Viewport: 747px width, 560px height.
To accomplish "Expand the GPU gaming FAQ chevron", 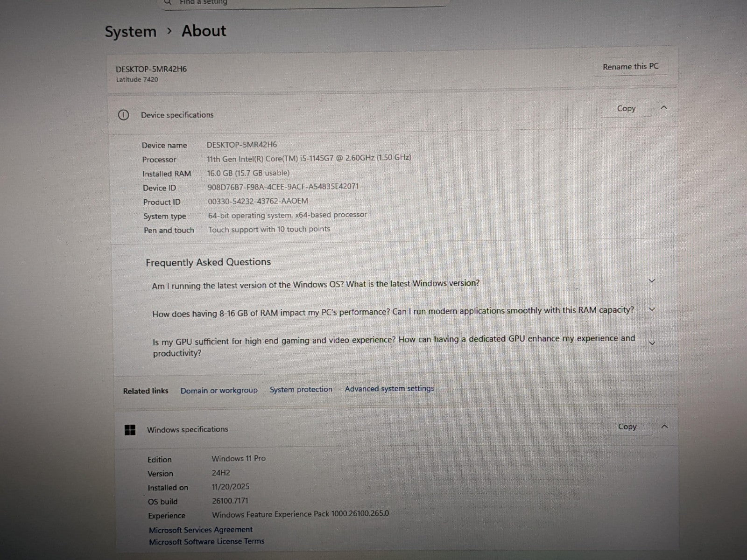I will point(652,343).
